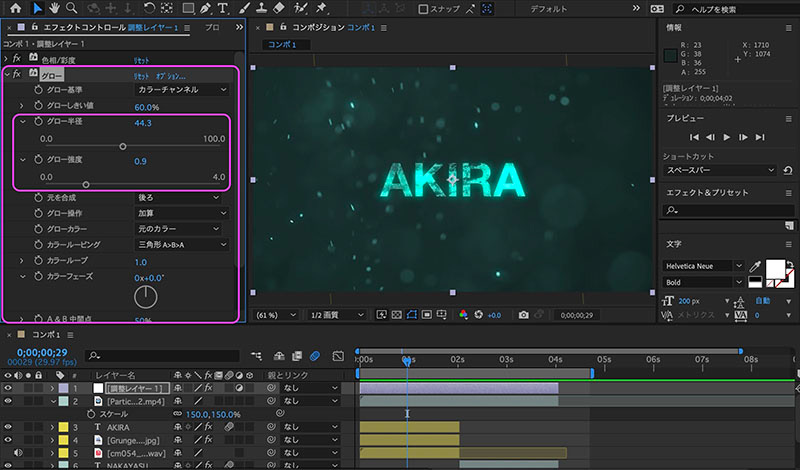This screenshot has height=470, width=800.
Task: Select the Brush tool
Action: tap(244, 8)
